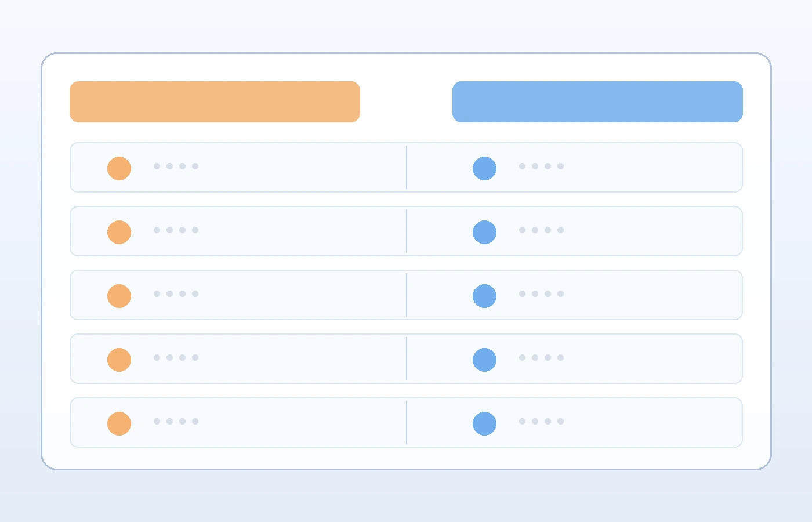This screenshot has width=812, height=522.
Task: Pick the blue circle in the fourth row
Action: [x=484, y=360]
